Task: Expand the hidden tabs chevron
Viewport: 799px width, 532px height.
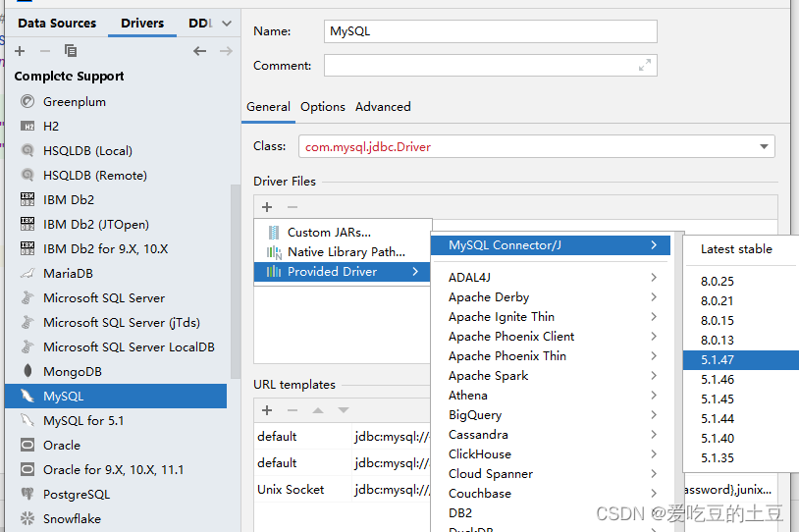Action: 227,24
